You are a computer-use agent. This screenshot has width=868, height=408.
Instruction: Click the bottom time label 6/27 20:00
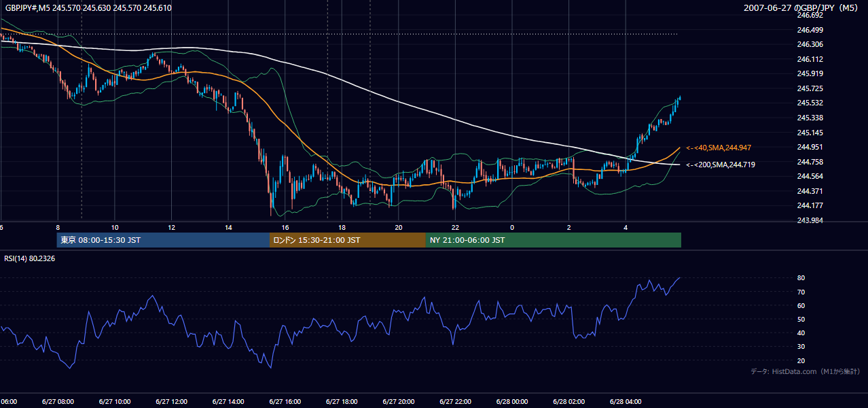(x=399, y=402)
